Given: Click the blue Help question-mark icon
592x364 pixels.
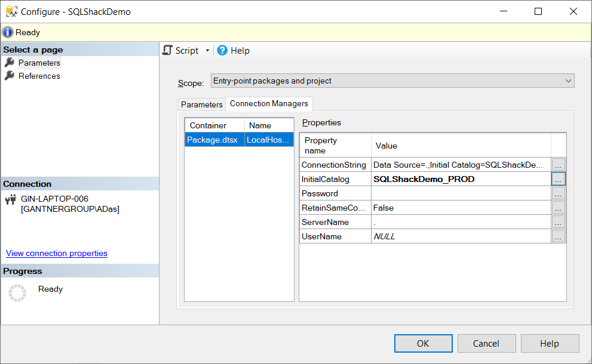Looking at the screenshot, I should tap(222, 50).
